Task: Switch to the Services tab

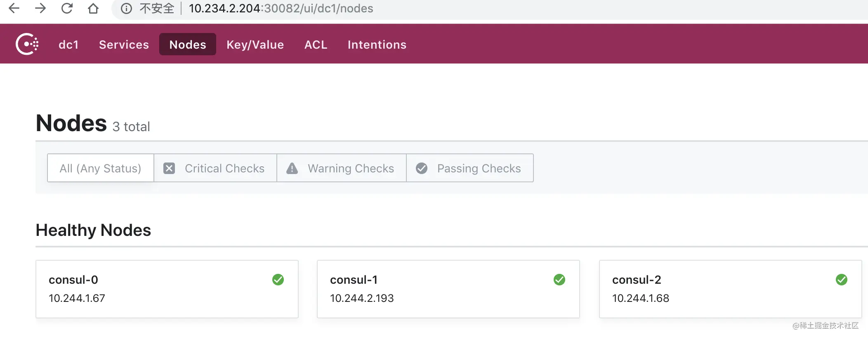Action: coord(124,45)
